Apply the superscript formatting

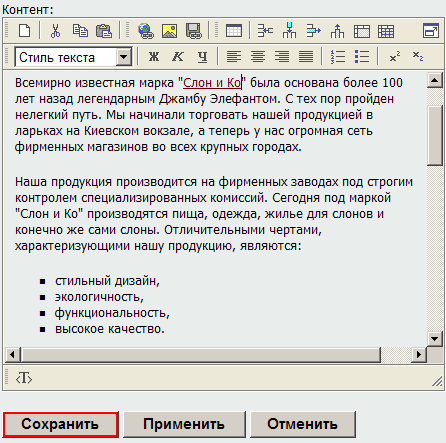[x=395, y=57]
